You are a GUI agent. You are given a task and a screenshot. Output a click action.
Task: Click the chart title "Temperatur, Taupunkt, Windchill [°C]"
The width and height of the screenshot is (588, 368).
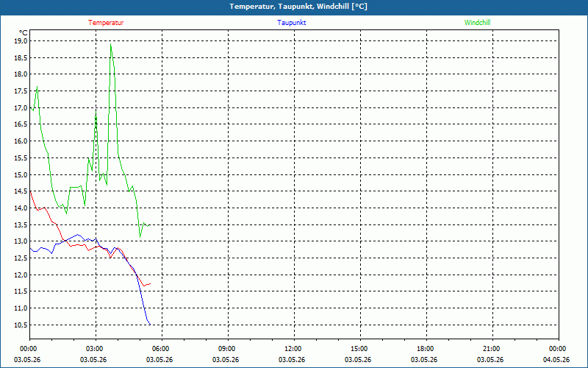298,7
